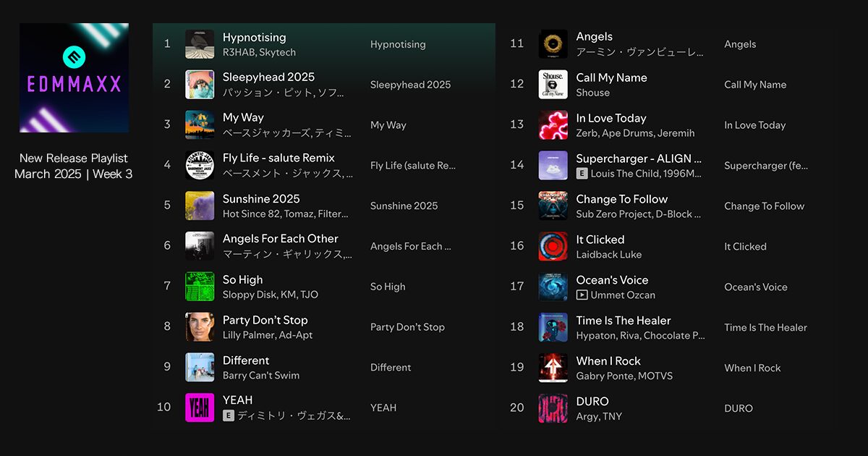The height and width of the screenshot is (456, 868).
Task: Select the So High track title
Action: [x=242, y=279]
